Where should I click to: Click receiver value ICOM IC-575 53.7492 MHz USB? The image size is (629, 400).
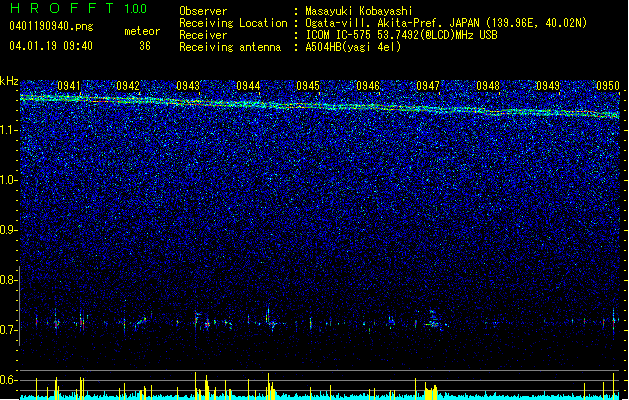[401, 35]
